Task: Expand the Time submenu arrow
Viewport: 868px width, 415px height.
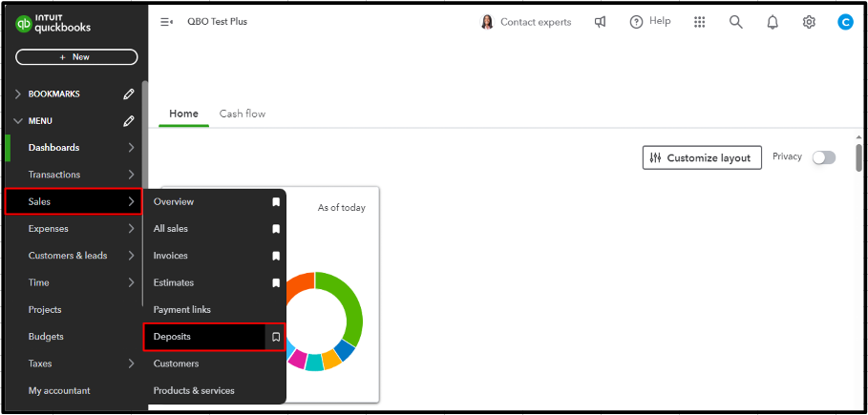Action: (131, 282)
